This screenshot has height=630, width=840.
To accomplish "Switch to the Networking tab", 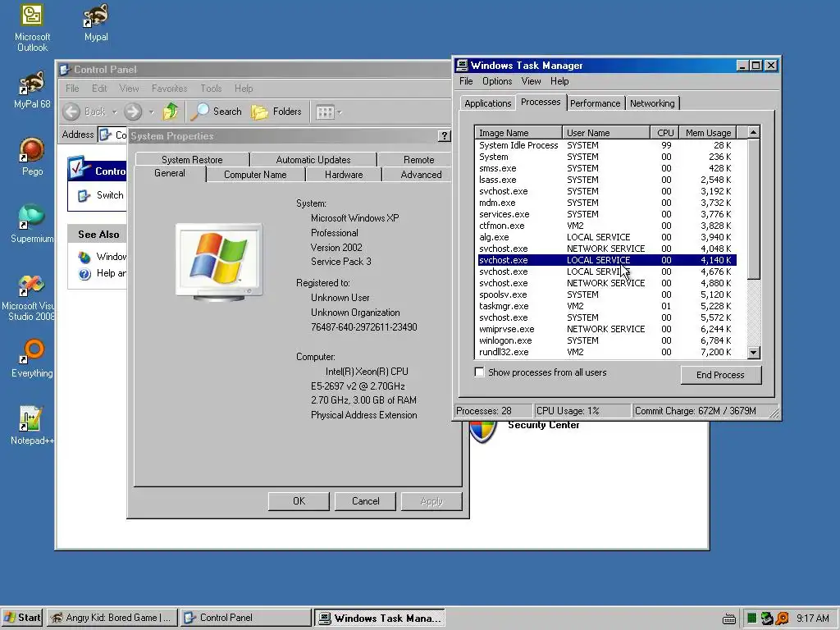I will pos(652,103).
